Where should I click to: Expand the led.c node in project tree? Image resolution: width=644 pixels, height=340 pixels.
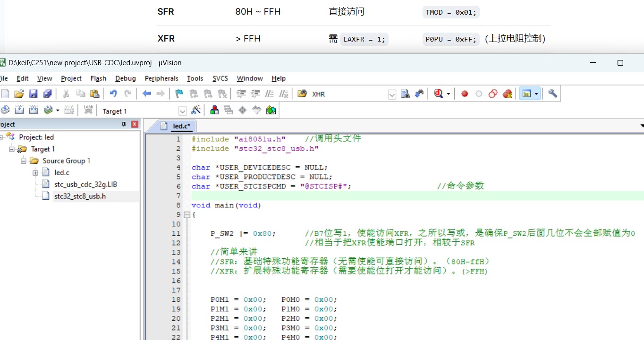[x=35, y=172]
